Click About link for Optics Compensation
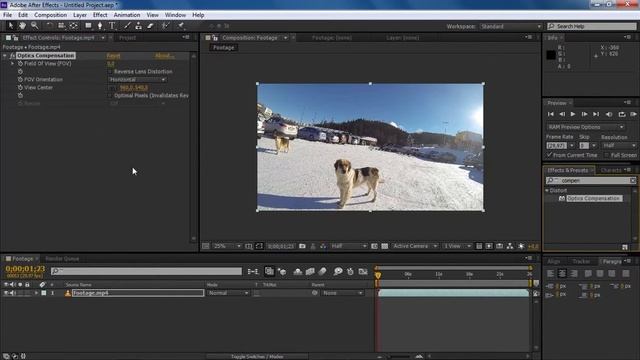 pyautogui.click(x=165, y=56)
